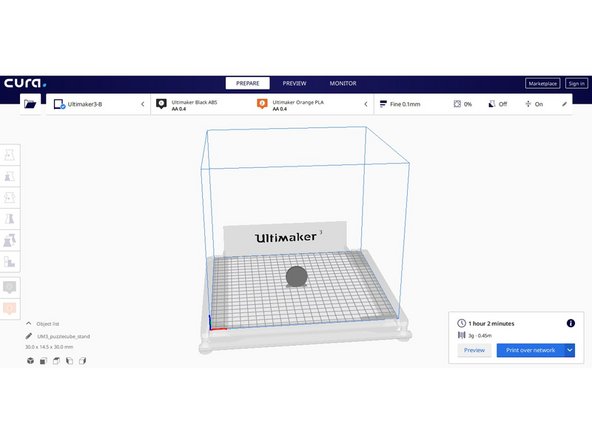
Task: Click the Preview button in the print panel
Action: (x=474, y=350)
